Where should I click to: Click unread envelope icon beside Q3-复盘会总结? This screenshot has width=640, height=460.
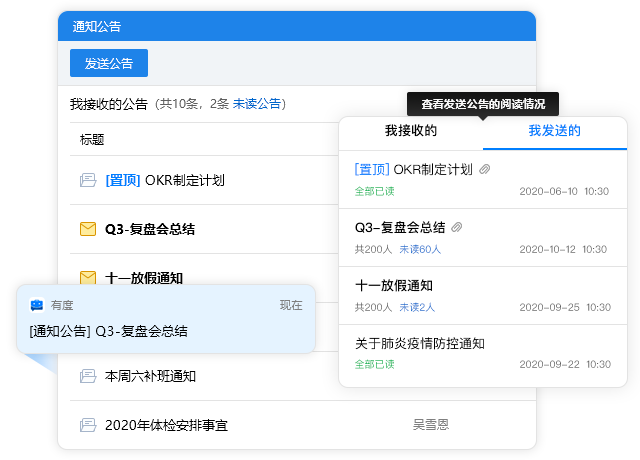coord(87,229)
